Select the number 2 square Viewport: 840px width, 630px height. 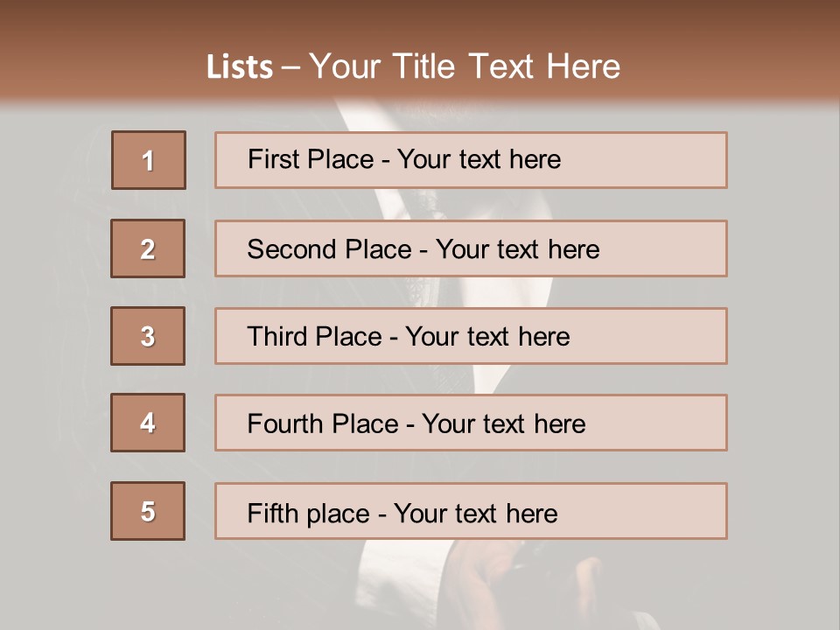tap(148, 248)
